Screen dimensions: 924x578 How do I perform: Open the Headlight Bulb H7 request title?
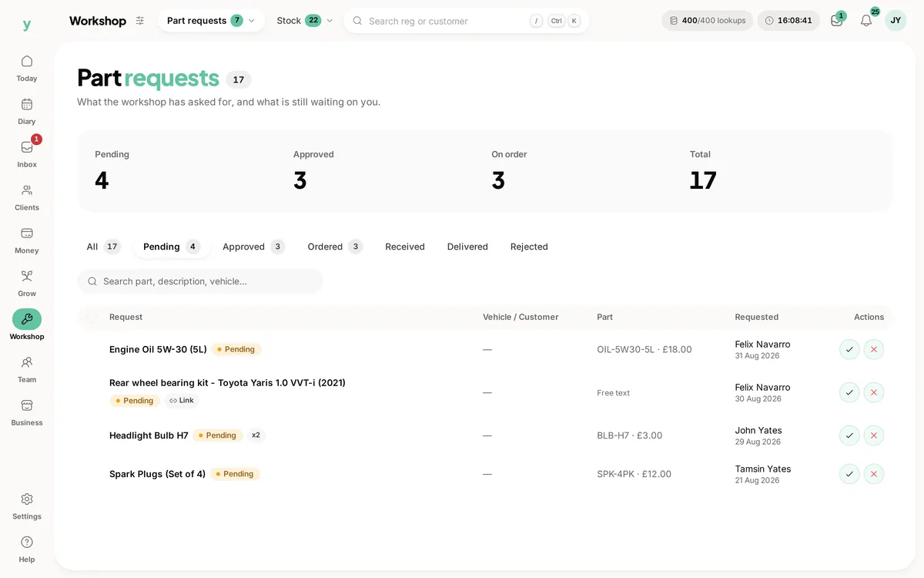pos(149,435)
